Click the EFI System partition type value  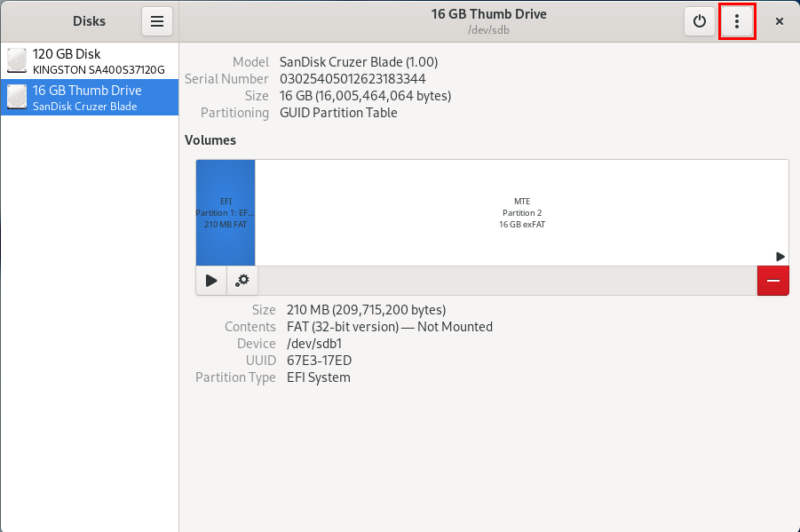click(318, 377)
